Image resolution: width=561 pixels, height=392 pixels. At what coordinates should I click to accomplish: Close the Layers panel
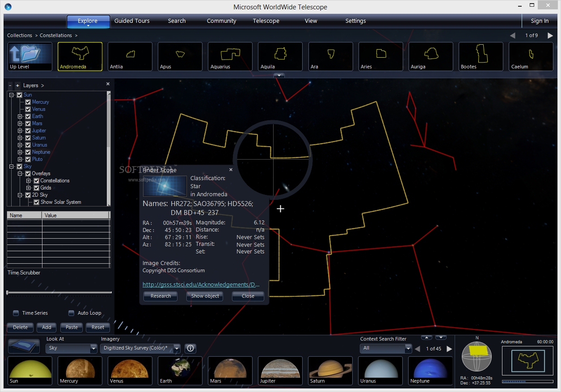[108, 84]
